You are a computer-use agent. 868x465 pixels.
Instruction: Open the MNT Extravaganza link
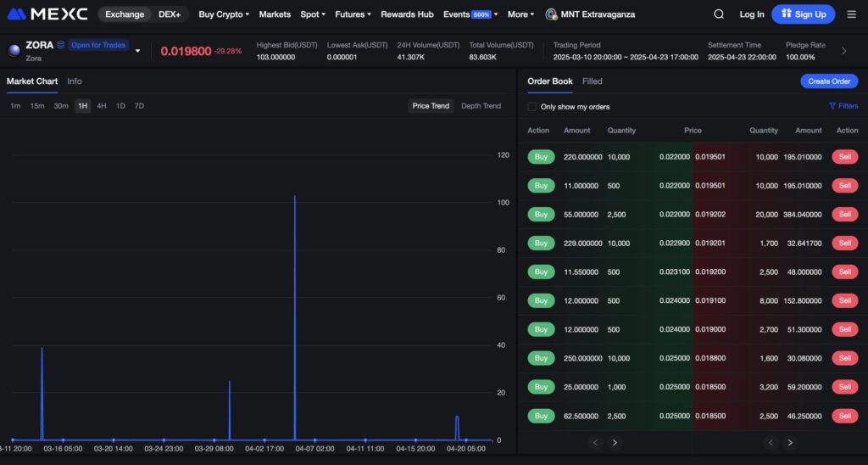tap(598, 14)
